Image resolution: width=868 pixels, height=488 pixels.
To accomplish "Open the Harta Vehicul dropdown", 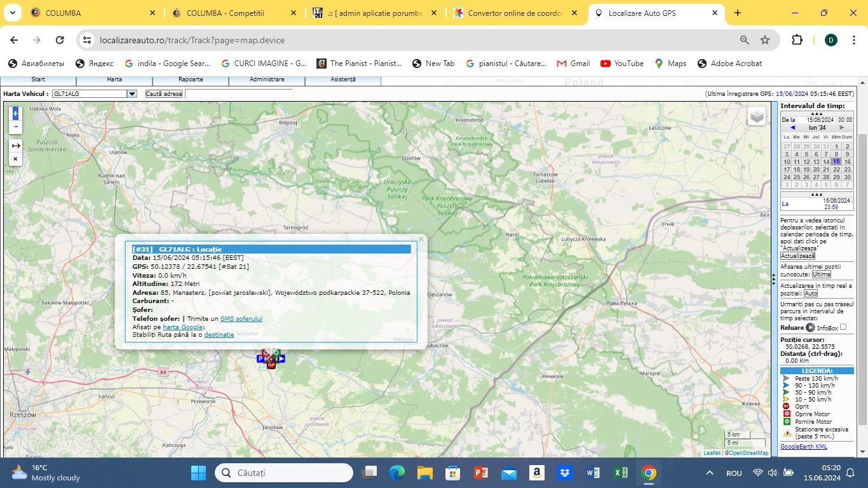I will coord(132,94).
